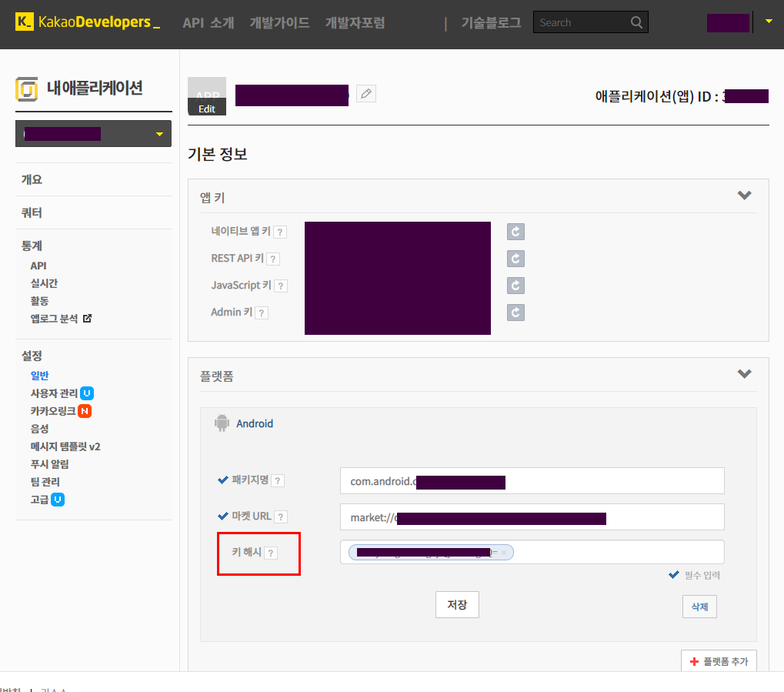Click 플랫폼 추가 button
Viewport: 784px width, 692px height.
[x=719, y=661]
